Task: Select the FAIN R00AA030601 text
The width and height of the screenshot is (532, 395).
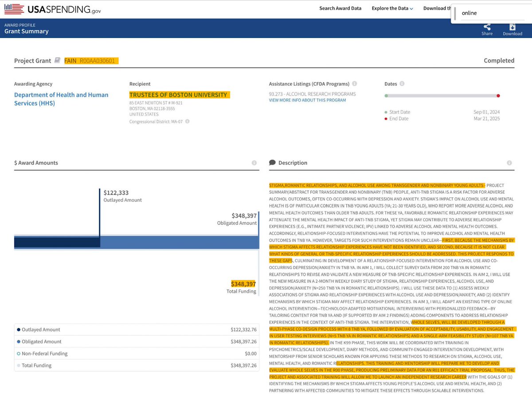Action: (x=91, y=61)
